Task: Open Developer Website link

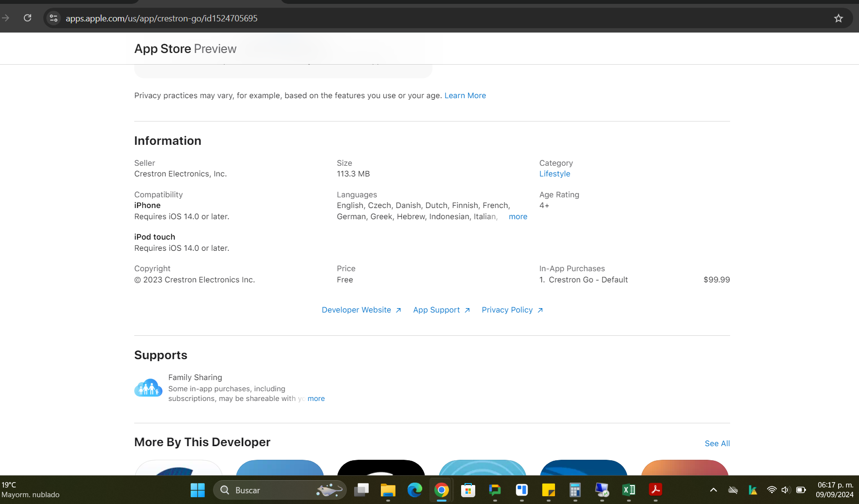Action: pos(361,310)
